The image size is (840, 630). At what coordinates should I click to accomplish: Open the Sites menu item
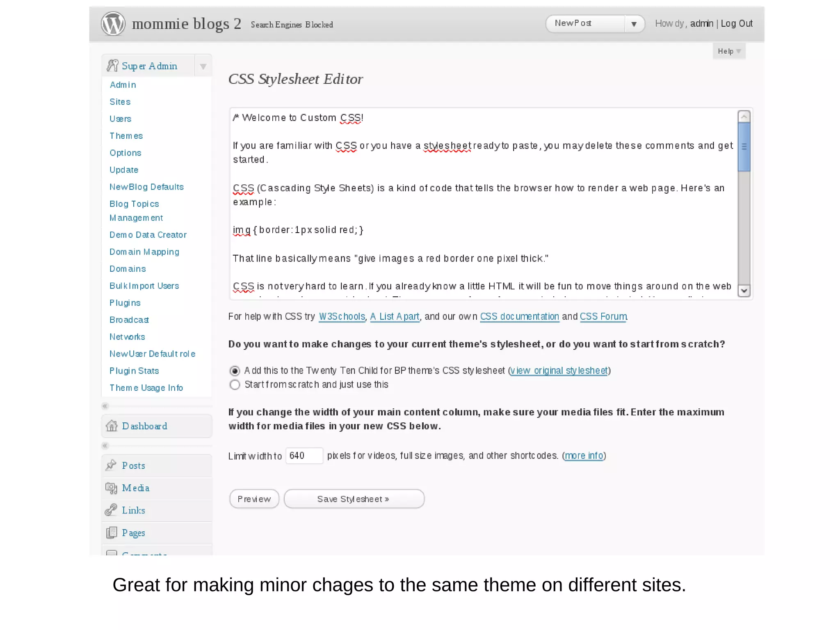coord(120,101)
